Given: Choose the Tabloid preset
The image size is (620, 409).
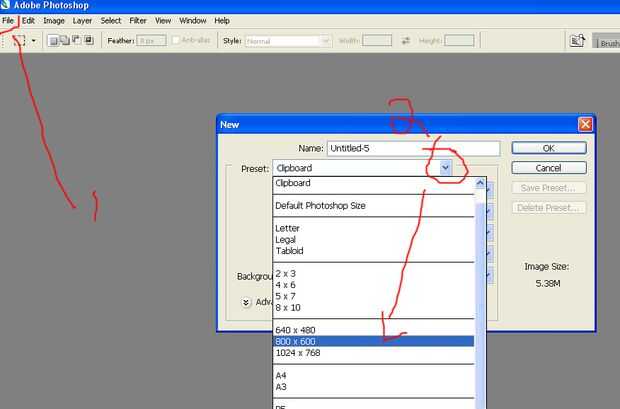Looking at the screenshot, I should tap(374, 251).
